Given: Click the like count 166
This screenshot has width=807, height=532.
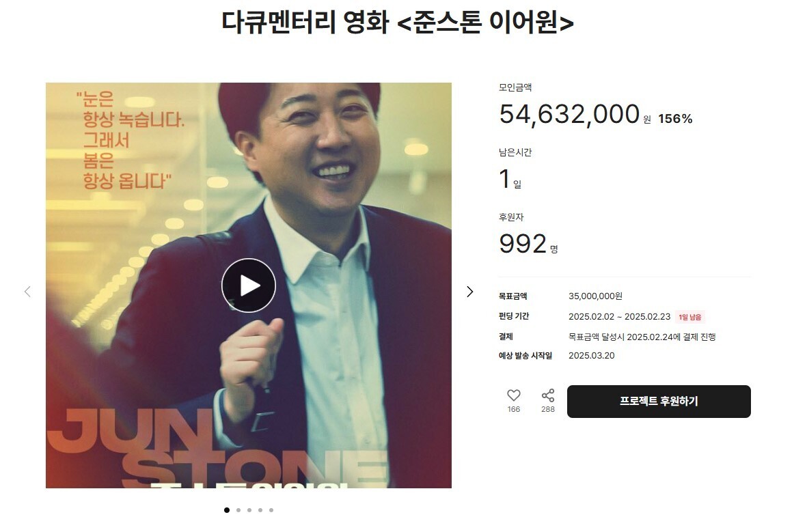Looking at the screenshot, I should coord(514,409).
